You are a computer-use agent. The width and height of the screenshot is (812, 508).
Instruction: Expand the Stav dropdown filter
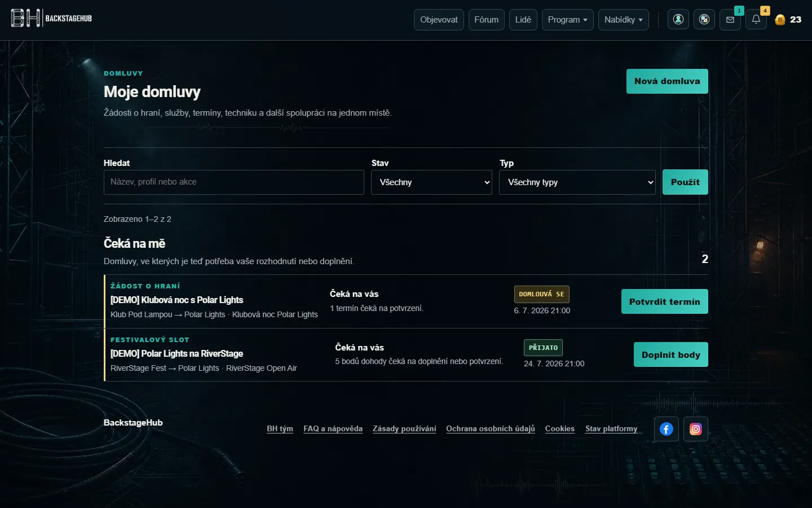[x=431, y=182]
